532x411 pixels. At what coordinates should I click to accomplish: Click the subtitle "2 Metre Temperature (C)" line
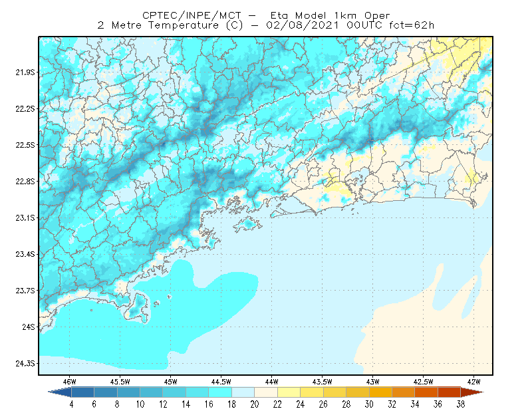click(265, 25)
